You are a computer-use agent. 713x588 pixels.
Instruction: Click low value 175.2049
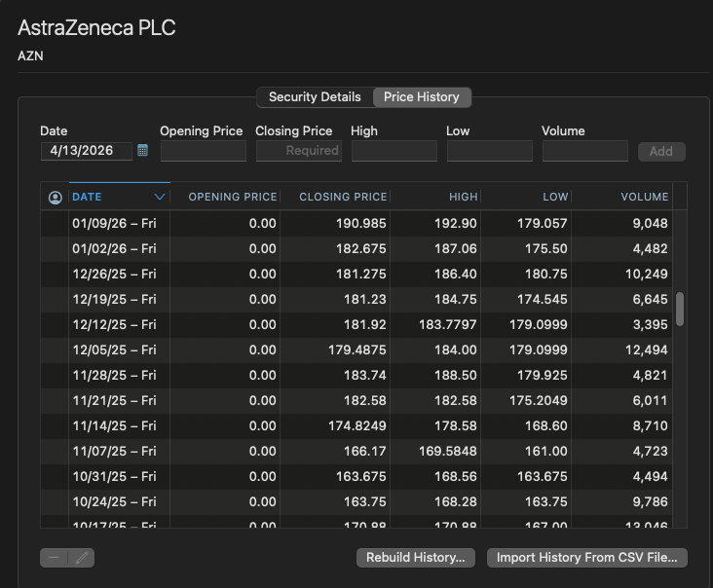539,400
